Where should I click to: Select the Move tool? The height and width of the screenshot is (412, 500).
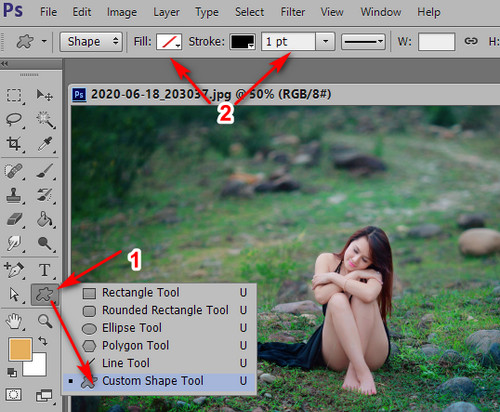[x=44, y=95]
